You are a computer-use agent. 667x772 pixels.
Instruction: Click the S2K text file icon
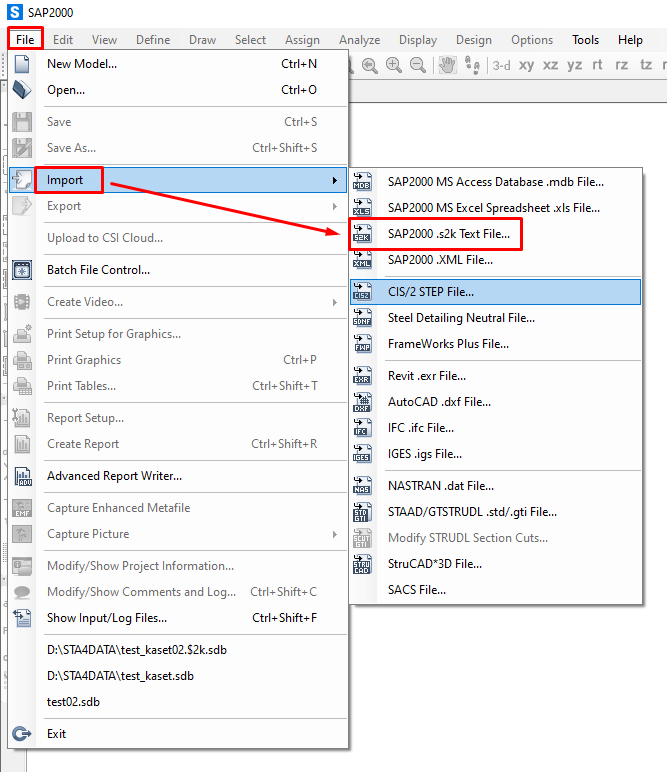click(362, 234)
